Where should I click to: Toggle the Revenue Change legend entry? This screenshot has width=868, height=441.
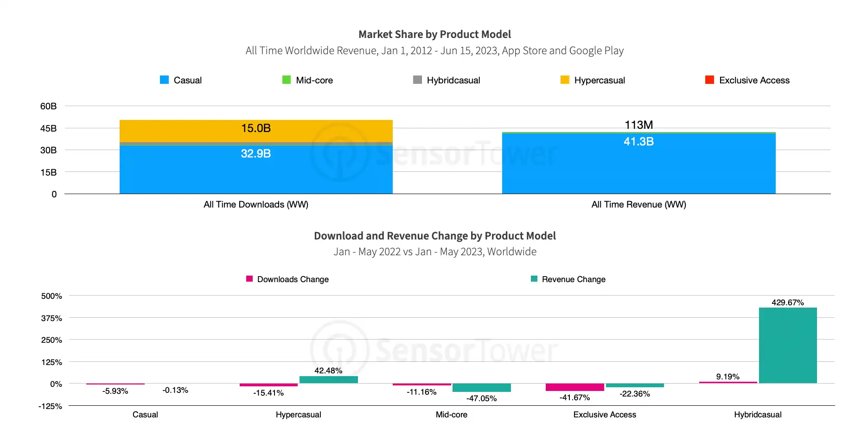point(568,279)
